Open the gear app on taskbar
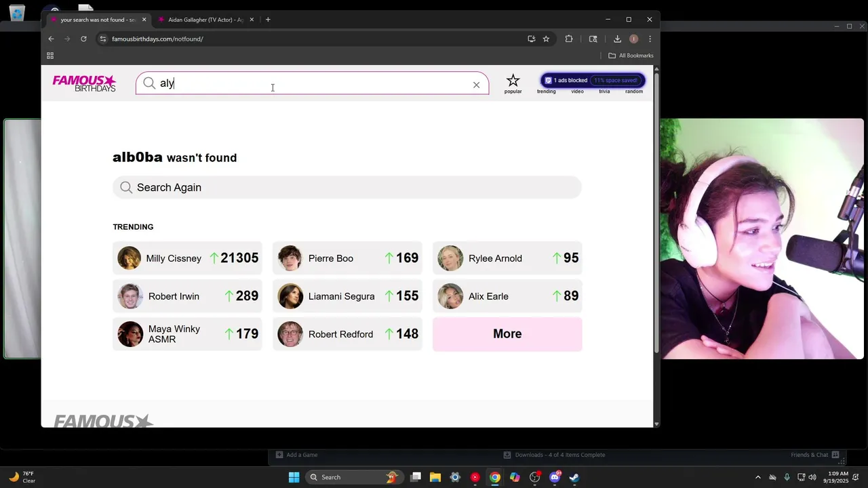Screen dimensions: 868x488 pos(455,477)
